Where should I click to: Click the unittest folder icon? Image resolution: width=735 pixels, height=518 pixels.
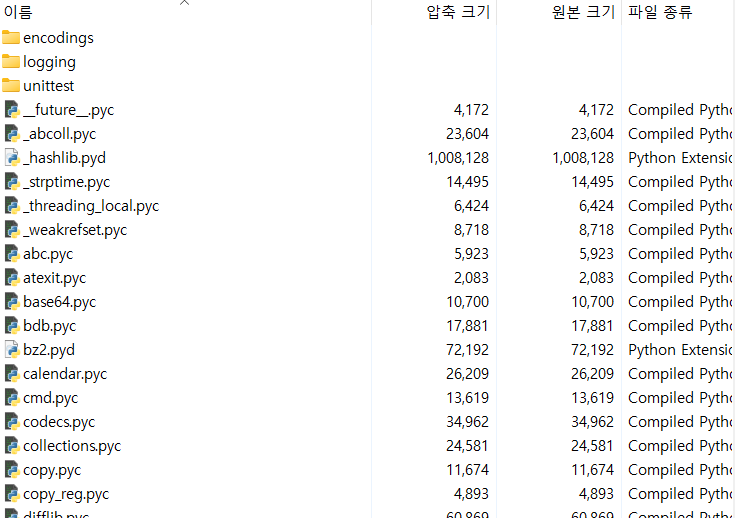click(x=11, y=85)
